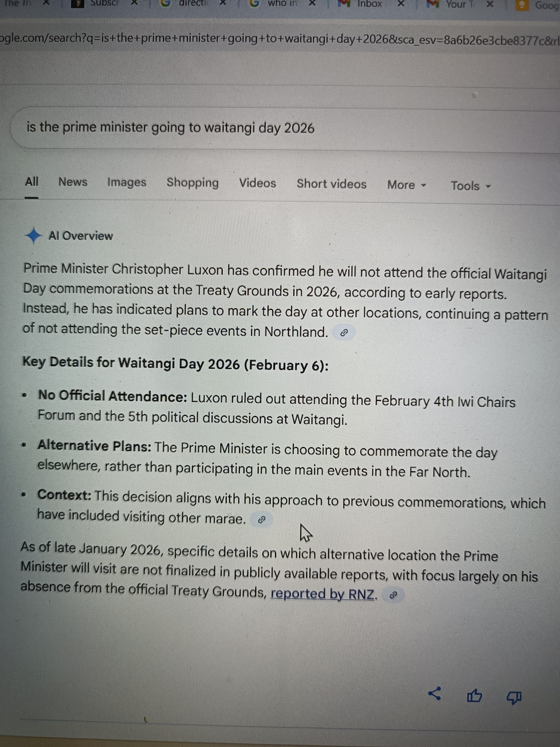
Task: Click the thumbs up feedback icon
Action: 474,696
